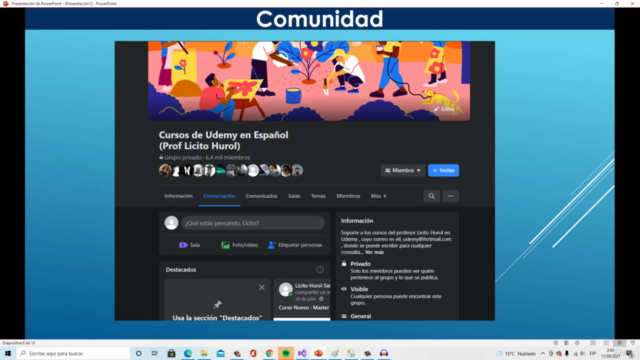Viewport: 640px width, 360px height.
Task: Open the Salas tab
Action: click(x=294, y=196)
